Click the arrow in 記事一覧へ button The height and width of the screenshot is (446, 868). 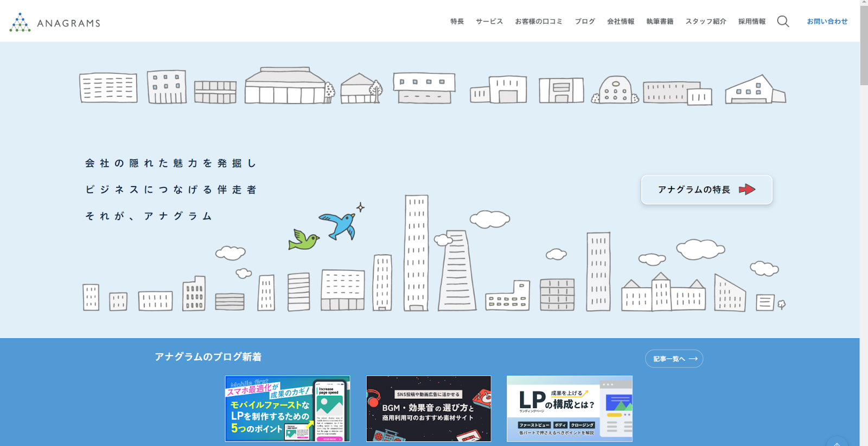(x=693, y=359)
